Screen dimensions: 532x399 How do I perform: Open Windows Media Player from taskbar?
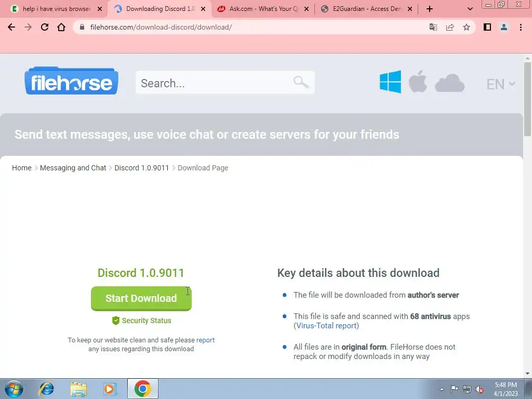click(110, 389)
